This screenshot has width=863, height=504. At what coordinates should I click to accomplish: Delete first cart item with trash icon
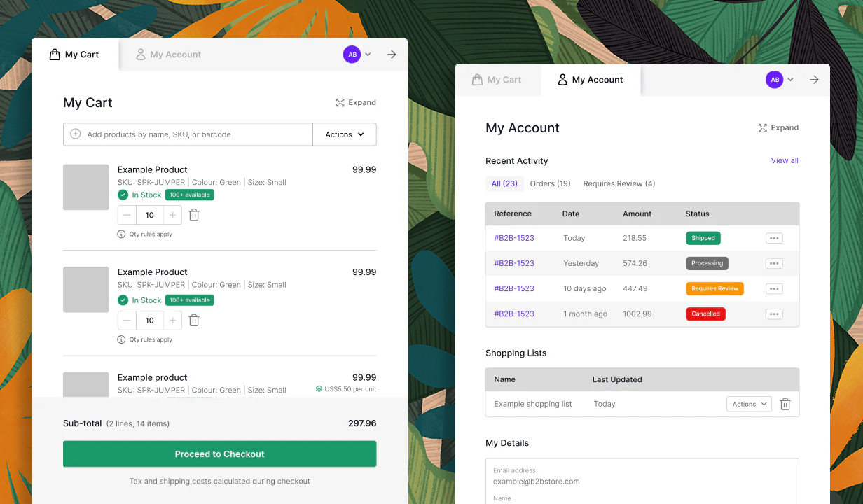click(194, 215)
